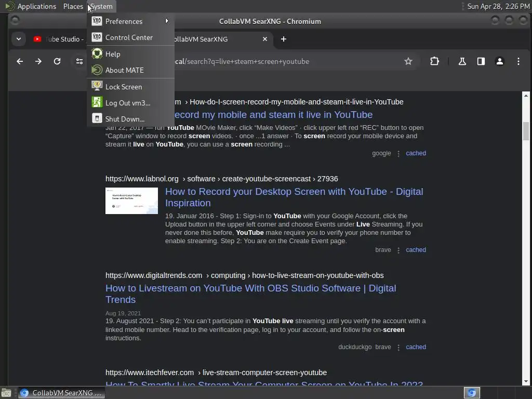
Task: Select CollabVM SearXNG taskbar window button
Action: 61,393
